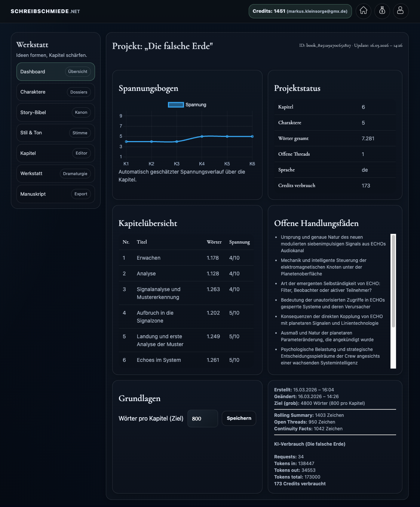
Task: Select the K6 data point on the Spannungsbogen chart
Action: [x=252, y=136]
